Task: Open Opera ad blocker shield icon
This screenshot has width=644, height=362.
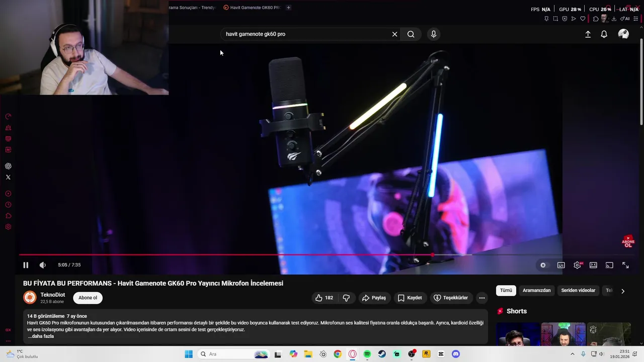Action: 565,19
